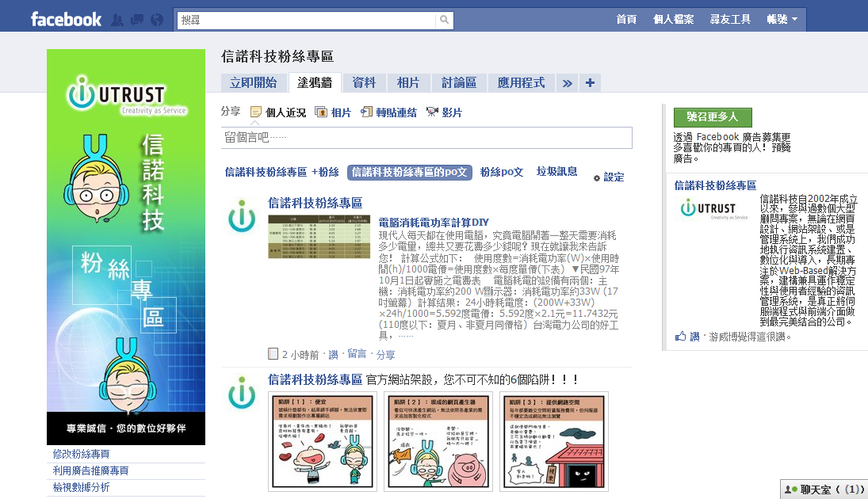Click the search magnifier button
Viewport: 868px width, 499px height.
tap(445, 20)
